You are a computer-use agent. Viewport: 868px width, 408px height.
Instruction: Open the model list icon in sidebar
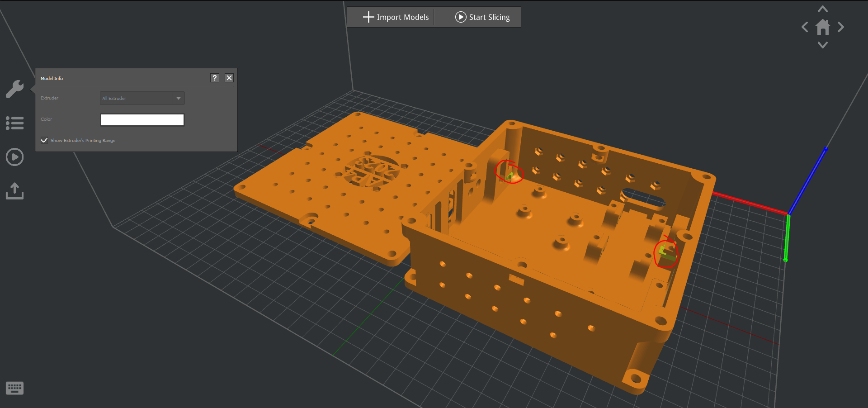(14, 123)
